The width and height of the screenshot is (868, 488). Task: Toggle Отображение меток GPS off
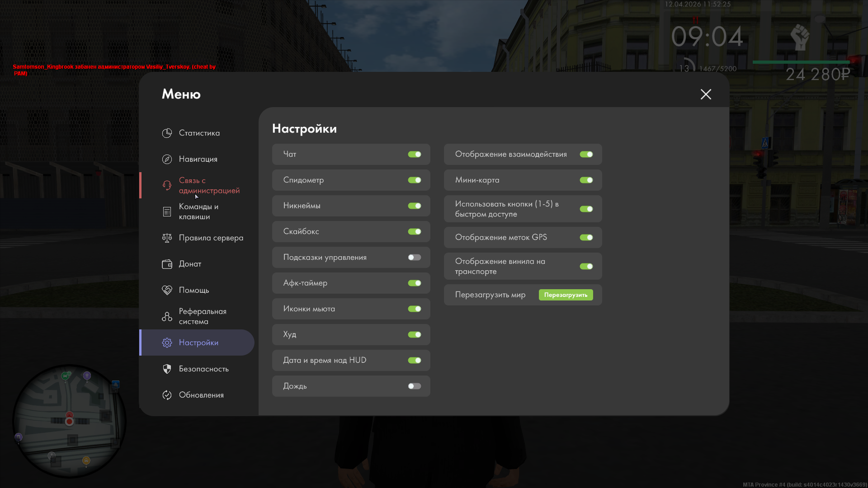[x=586, y=238]
